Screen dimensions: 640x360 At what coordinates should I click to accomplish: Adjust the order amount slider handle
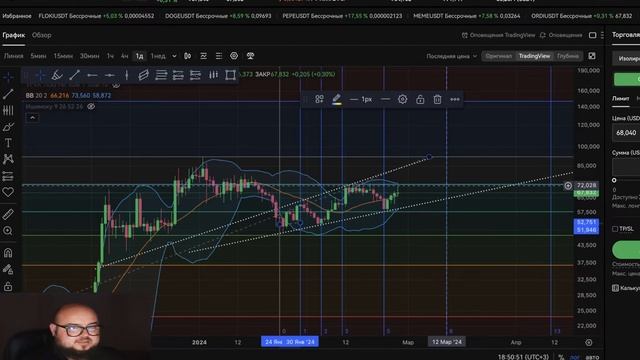(x=614, y=180)
